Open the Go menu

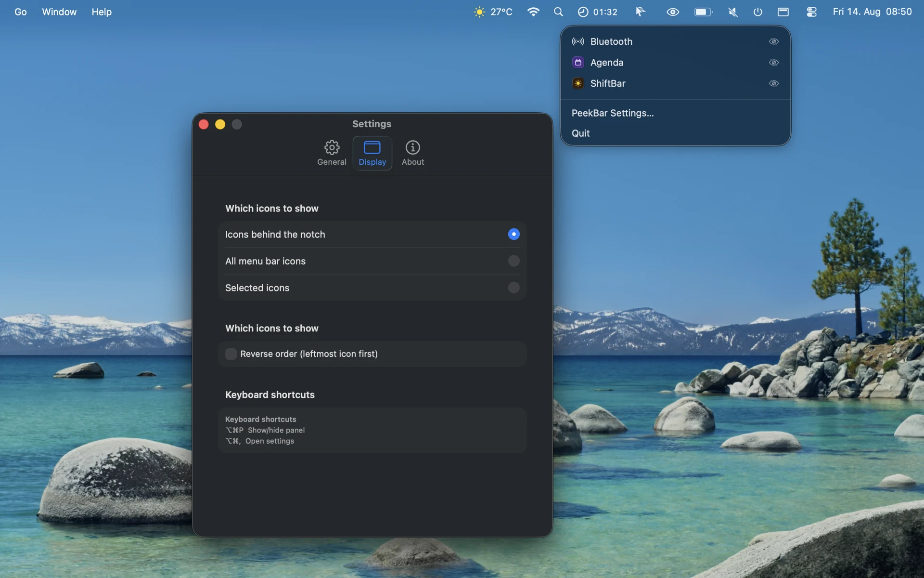click(x=21, y=12)
